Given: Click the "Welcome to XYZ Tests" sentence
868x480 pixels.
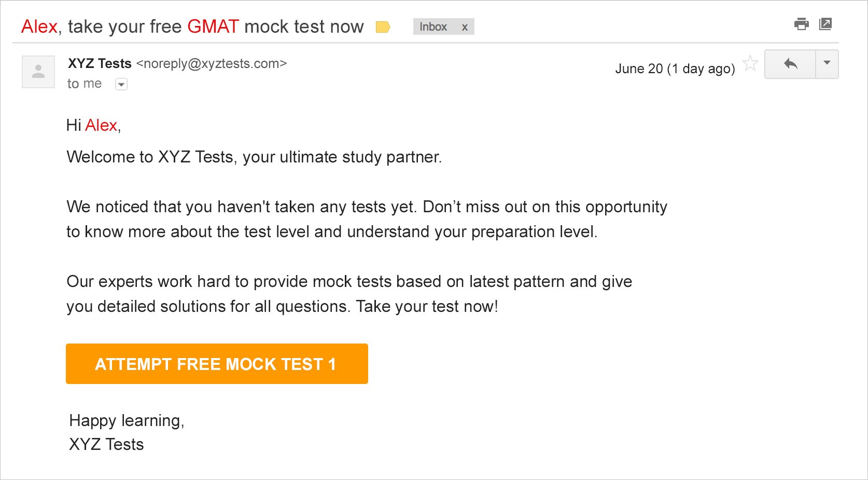Looking at the screenshot, I should [x=254, y=157].
